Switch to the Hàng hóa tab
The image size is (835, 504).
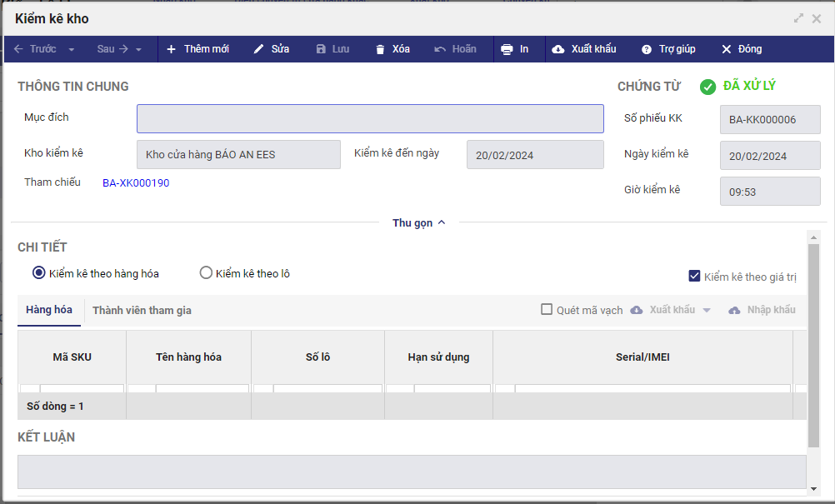coord(49,310)
